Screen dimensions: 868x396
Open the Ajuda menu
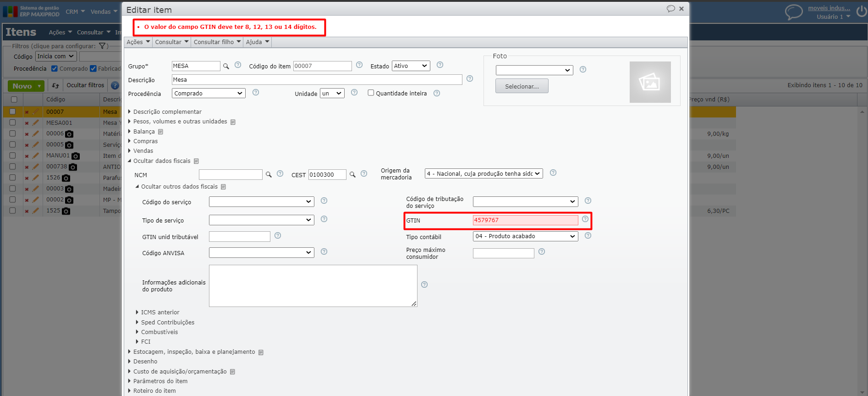pyautogui.click(x=257, y=42)
